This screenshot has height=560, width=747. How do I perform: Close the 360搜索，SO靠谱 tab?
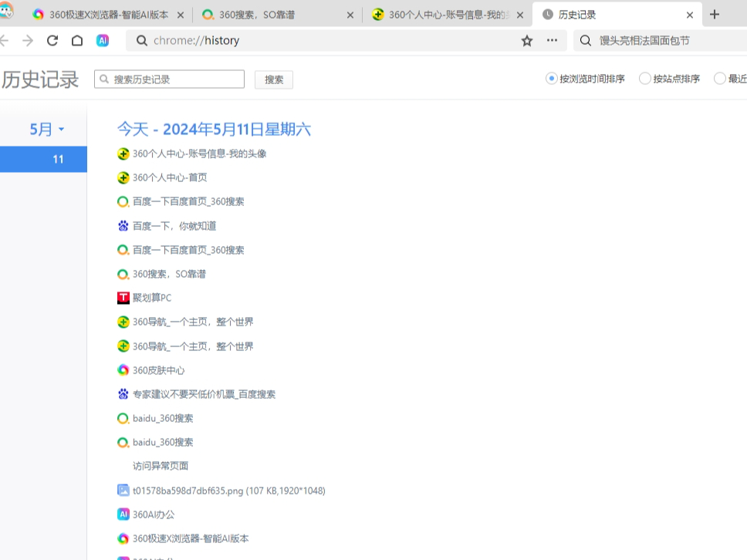pos(350,15)
